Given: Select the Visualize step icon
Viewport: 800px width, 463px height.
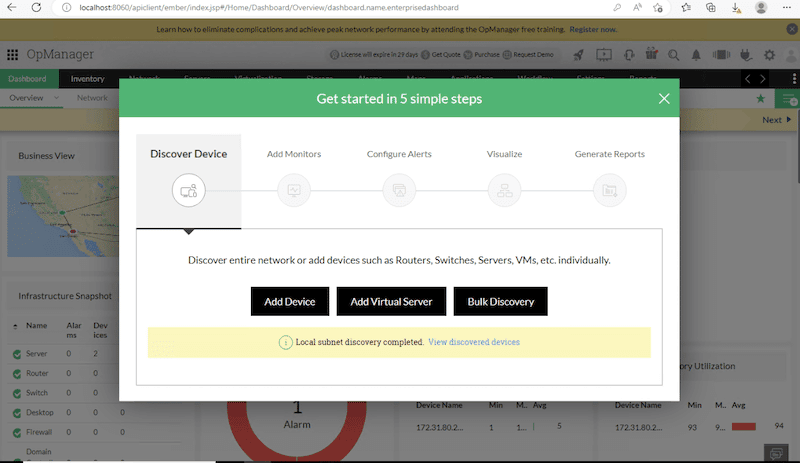Looking at the screenshot, I should [x=505, y=190].
